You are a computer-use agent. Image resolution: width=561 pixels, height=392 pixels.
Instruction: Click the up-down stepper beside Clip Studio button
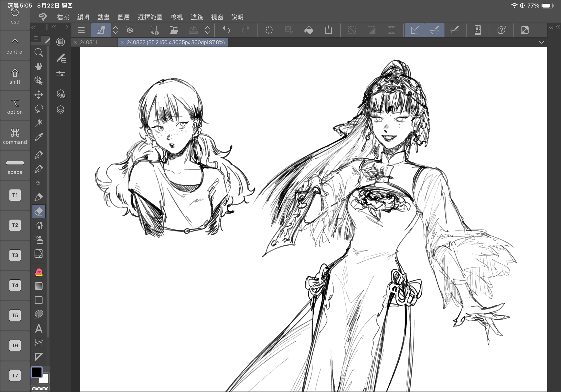pos(116,30)
